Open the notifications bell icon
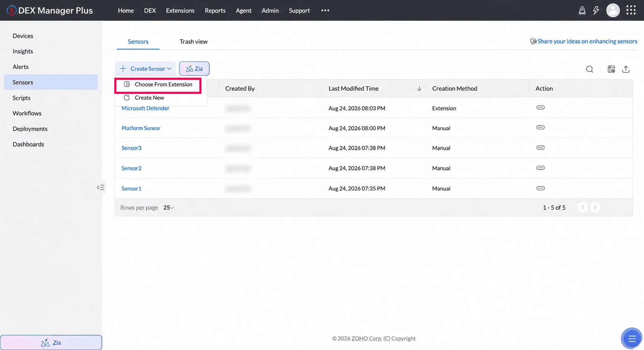 582,11
